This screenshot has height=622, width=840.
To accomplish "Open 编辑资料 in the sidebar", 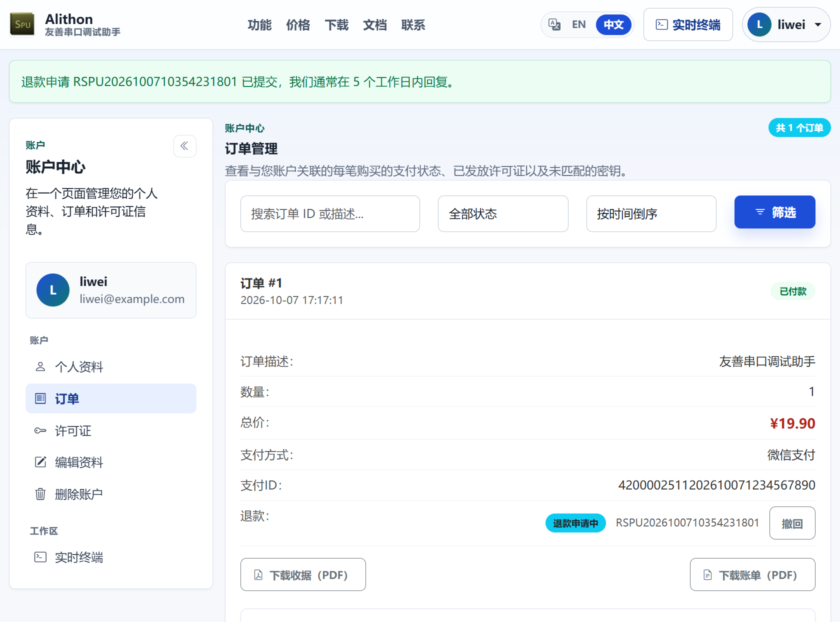I will pos(111,462).
